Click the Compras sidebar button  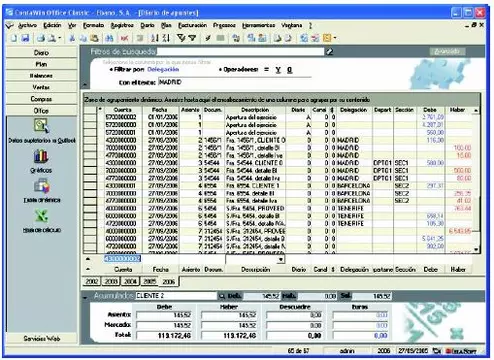click(x=41, y=99)
